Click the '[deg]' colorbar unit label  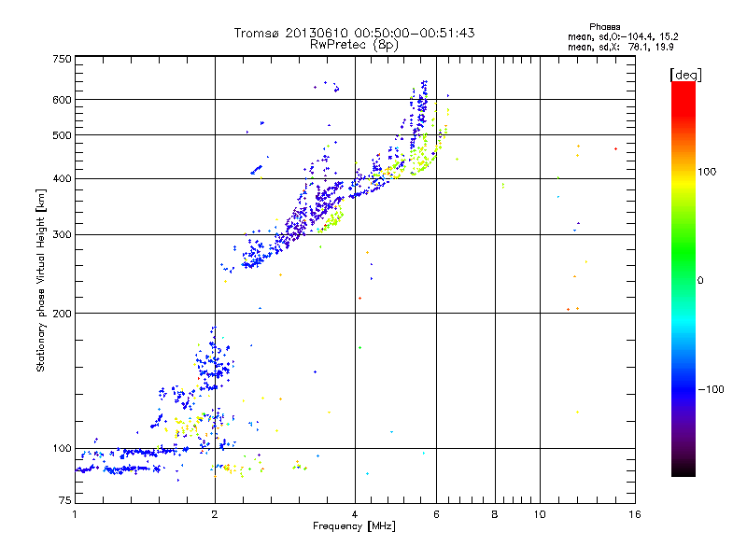pos(685,75)
